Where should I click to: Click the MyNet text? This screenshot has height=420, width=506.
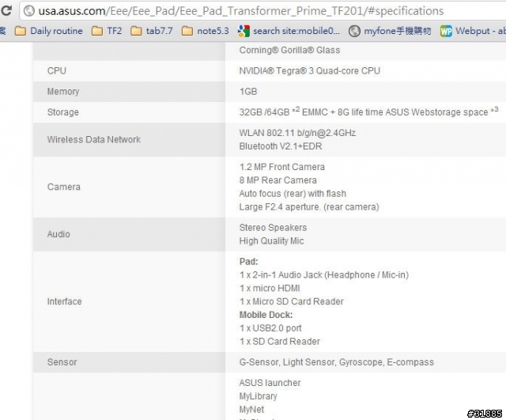click(x=251, y=410)
